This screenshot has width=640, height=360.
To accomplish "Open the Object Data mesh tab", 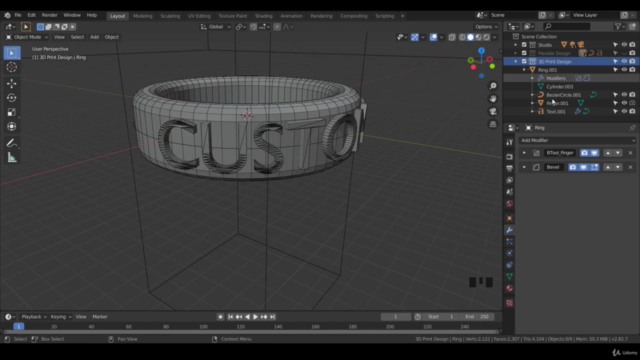I will (509, 277).
